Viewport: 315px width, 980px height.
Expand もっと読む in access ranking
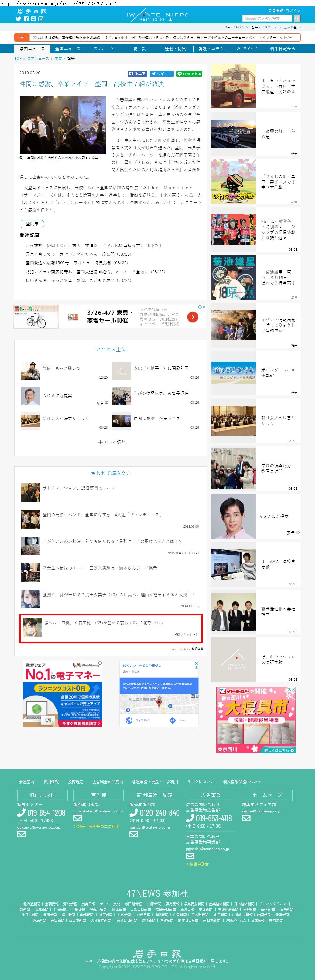111,442
